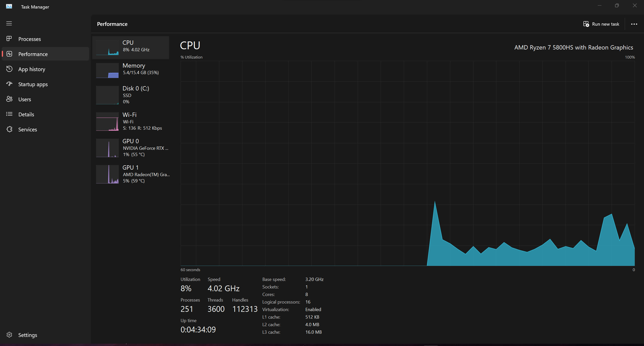Click Run new task button

601,24
